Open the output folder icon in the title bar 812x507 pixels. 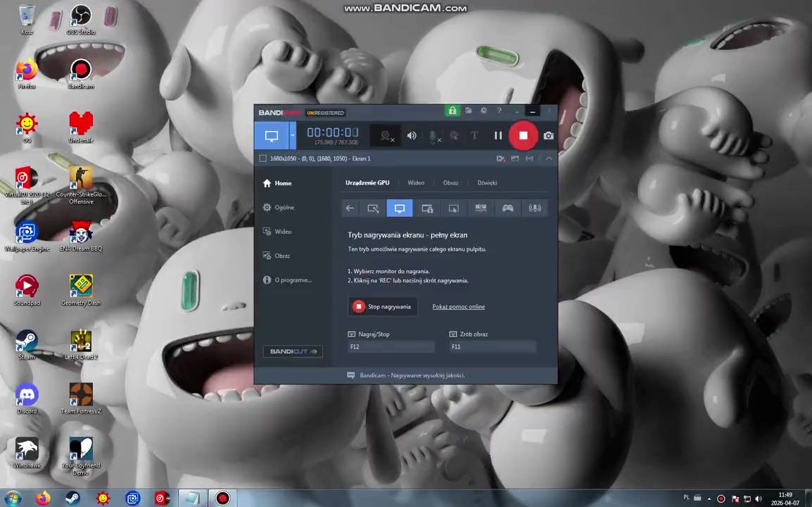[x=468, y=111]
